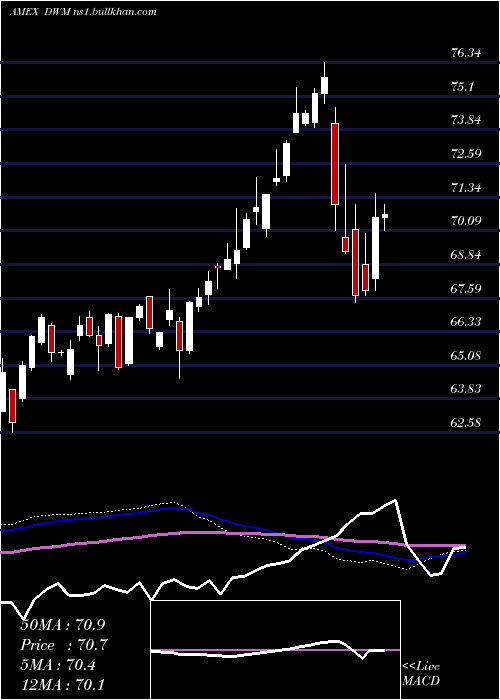Select the 65.08 price axis label

coord(466,356)
